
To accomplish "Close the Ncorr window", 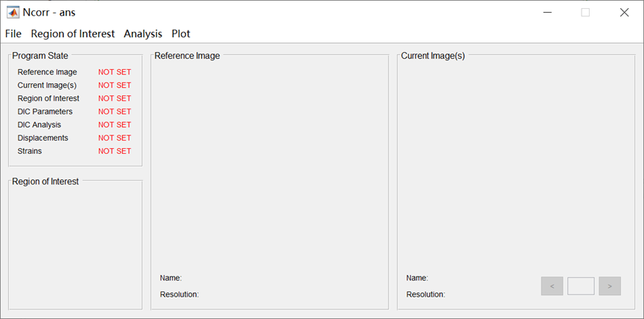I will 624,13.
